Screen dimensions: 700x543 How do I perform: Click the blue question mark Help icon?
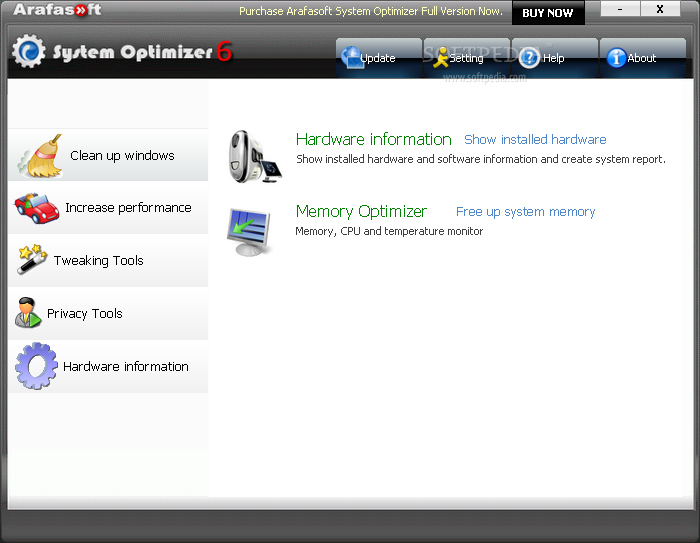[530, 58]
